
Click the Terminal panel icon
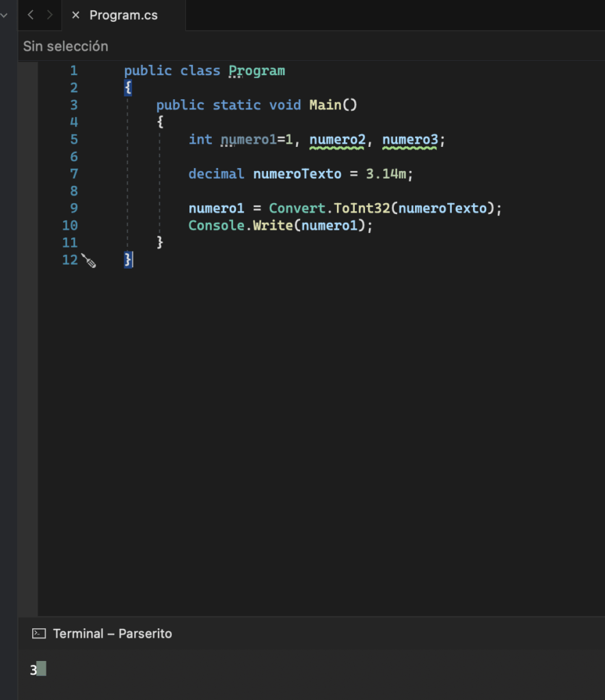39,634
